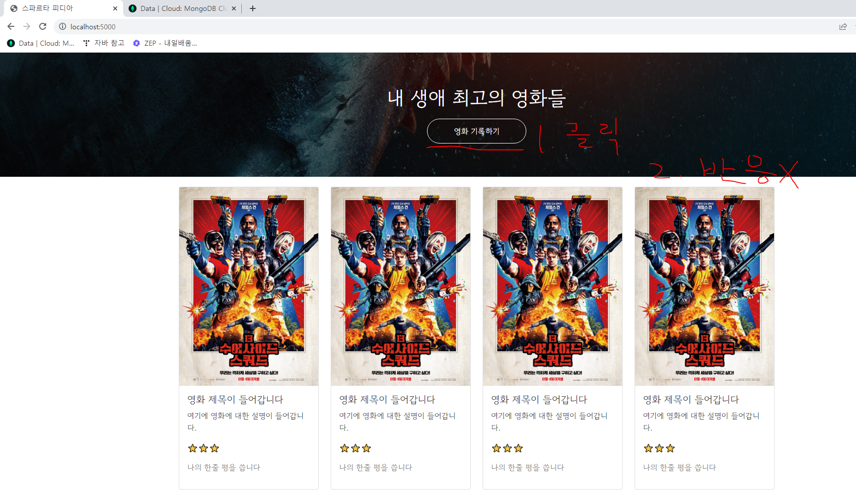Click the third card's movie title
856x504 pixels.
coord(539,399)
